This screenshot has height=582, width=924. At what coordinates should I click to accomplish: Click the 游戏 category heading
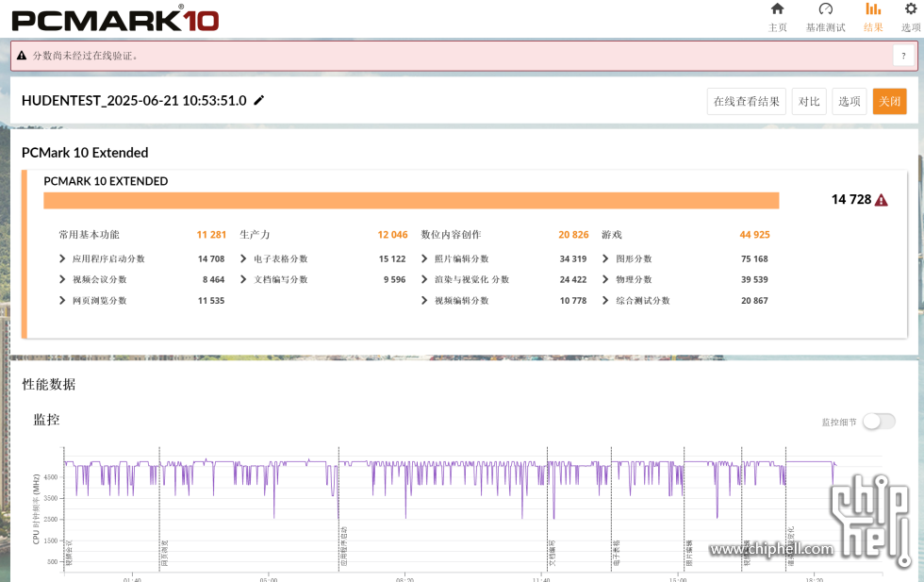pos(612,235)
